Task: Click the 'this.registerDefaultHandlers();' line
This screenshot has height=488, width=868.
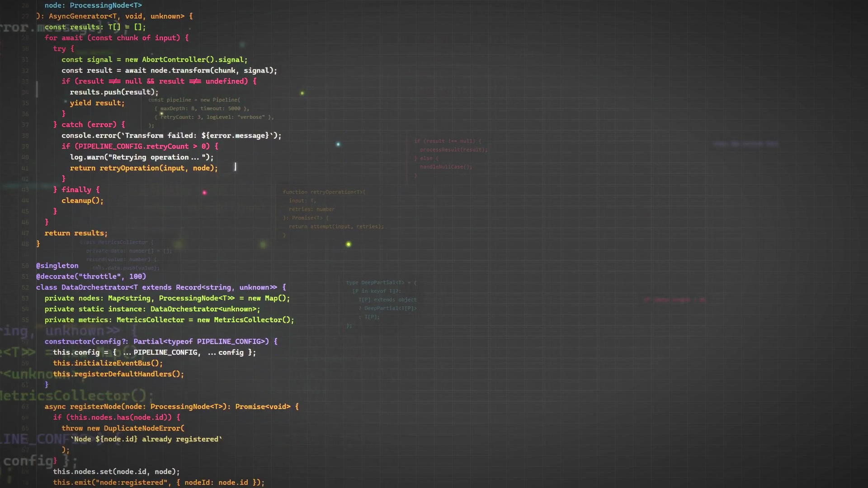Action: click(x=118, y=374)
